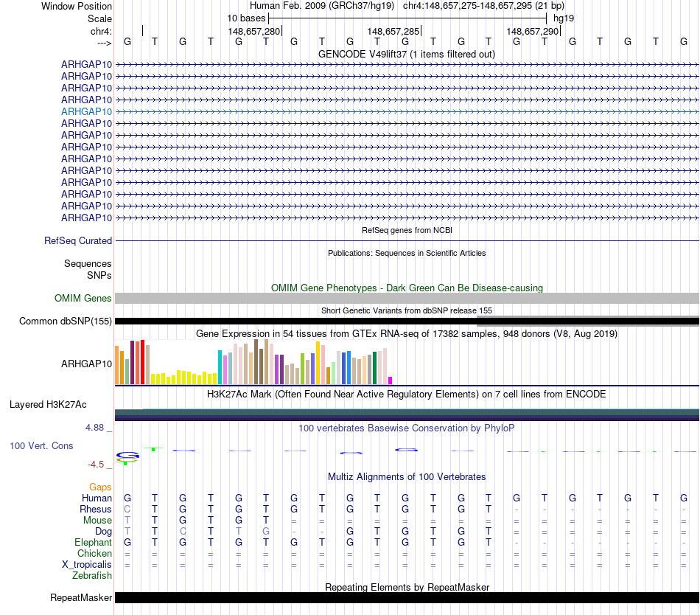Viewport: 700px width, 615px height.
Task: Click the Repeating Elements by RepeatMasker title
Action: click(407, 587)
